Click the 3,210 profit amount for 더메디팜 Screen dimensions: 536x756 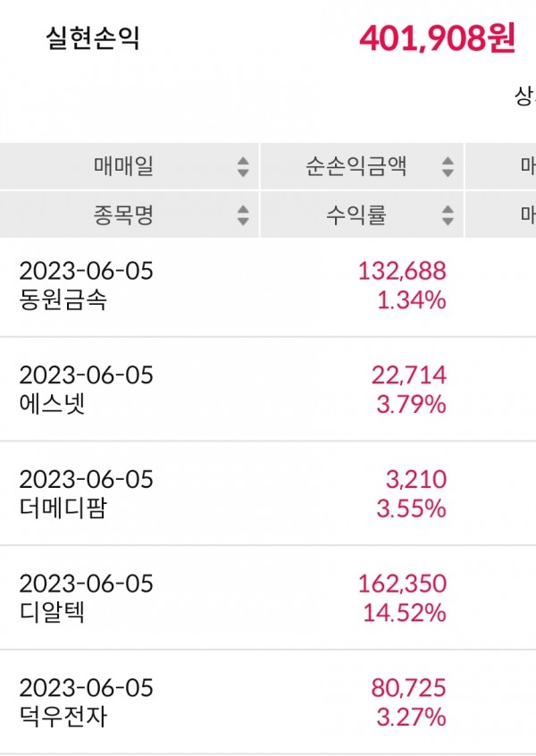pos(419,480)
